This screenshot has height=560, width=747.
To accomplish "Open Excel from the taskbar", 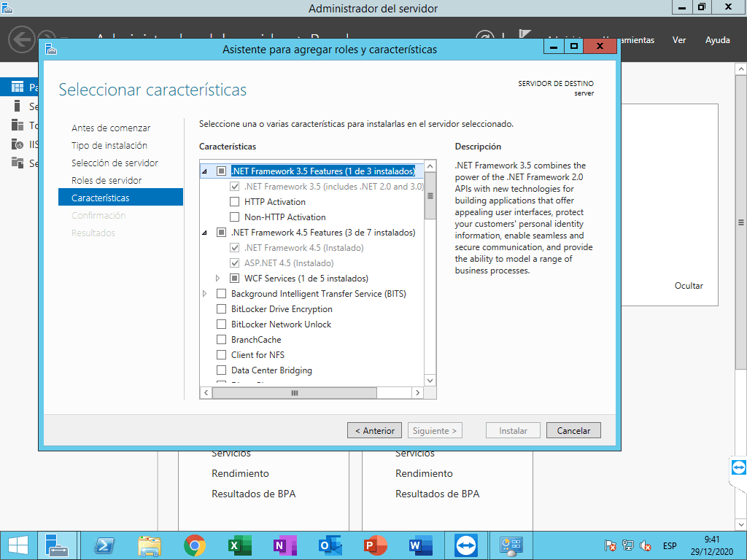I will 239,545.
